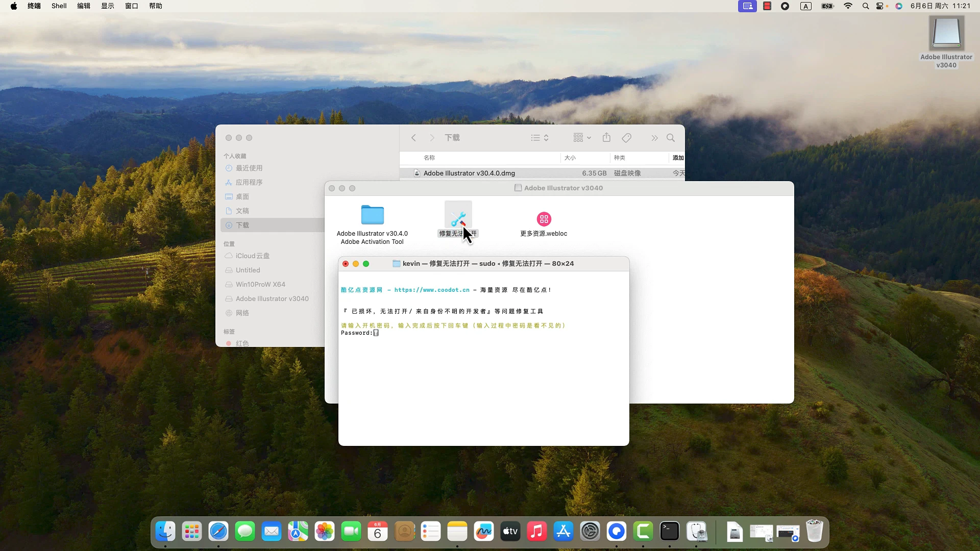Open Control Center in menu bar
980x551 pixels.
(x=881, y=6)
